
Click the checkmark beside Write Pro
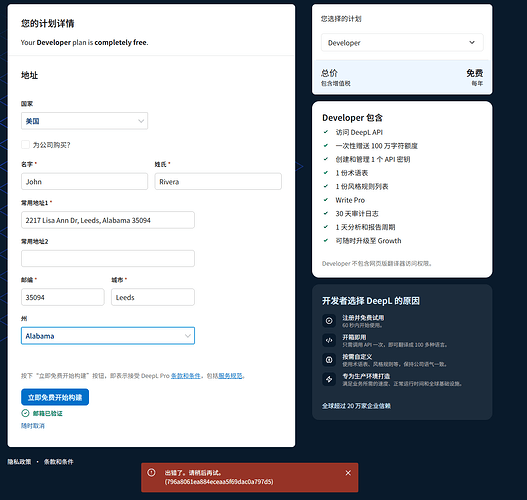pyautogui.click(x=326, y=200)
